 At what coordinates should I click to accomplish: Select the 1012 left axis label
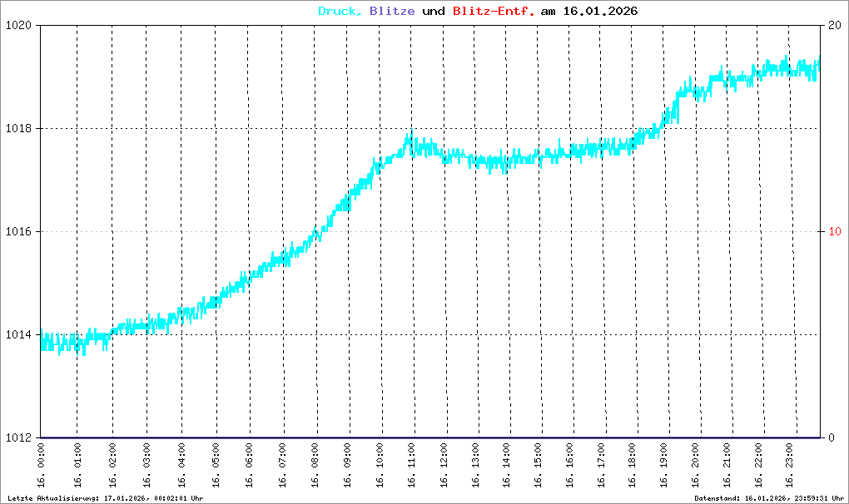tap(17, 437)
